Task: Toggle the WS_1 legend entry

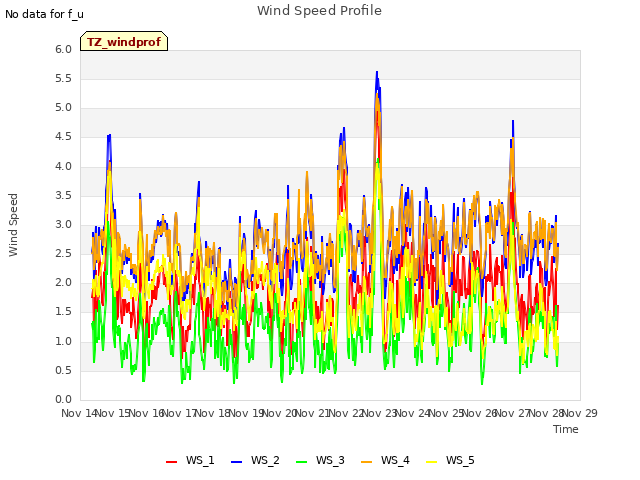Action: tap(190, 460)
